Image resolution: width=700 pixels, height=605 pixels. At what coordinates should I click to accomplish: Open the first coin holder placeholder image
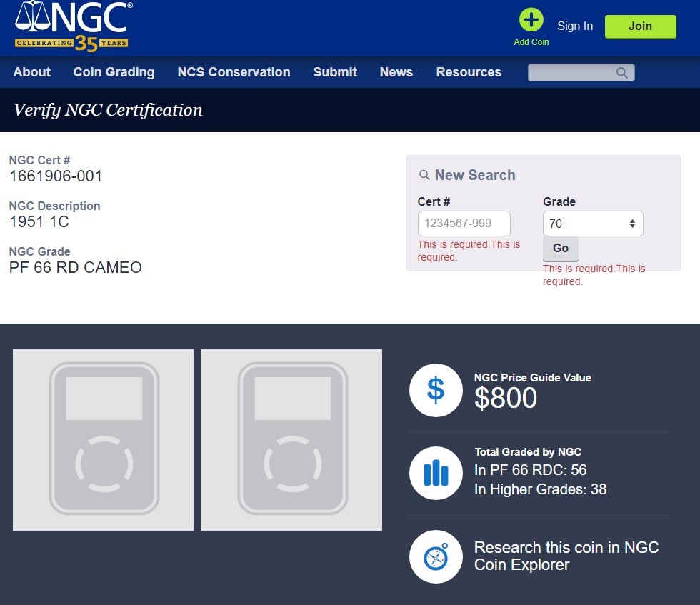point(103,440)
